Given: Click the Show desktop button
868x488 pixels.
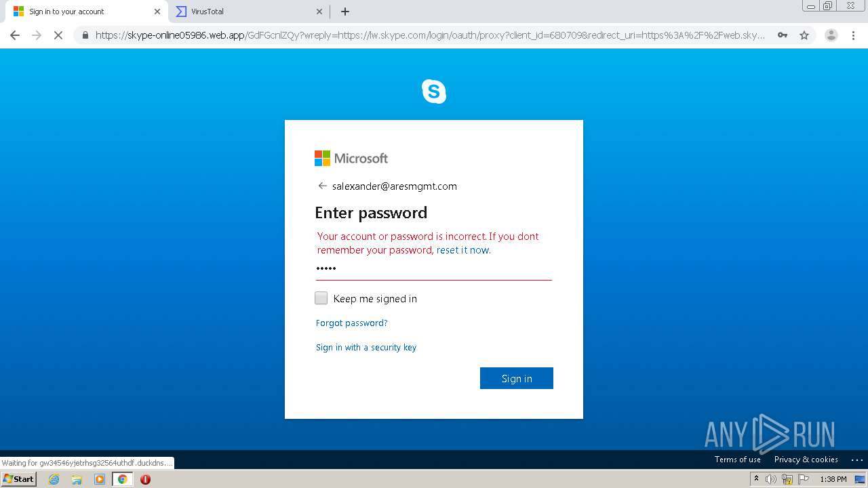Looking at the screenshot, I should [860, 479].
